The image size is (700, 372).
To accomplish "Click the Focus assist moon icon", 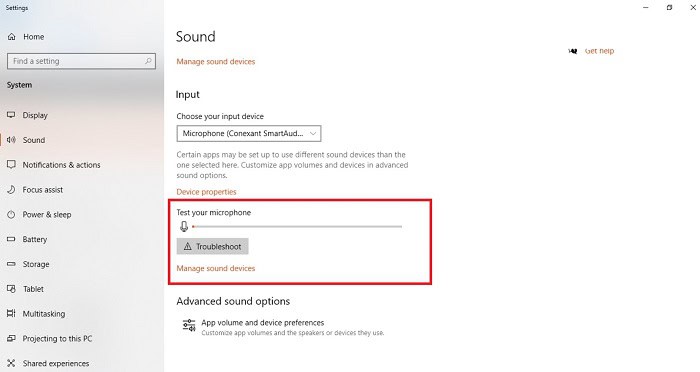I will (x=11, y=190).
